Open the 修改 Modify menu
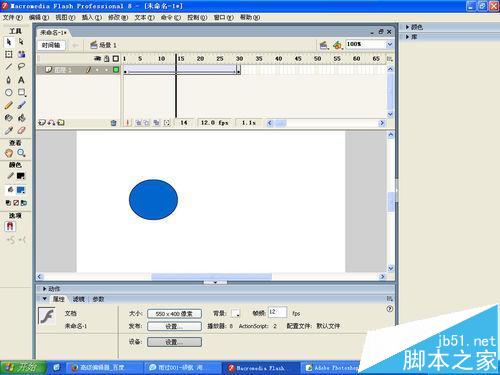This screenshot has width=500, height=375. (x=118, y=17)
